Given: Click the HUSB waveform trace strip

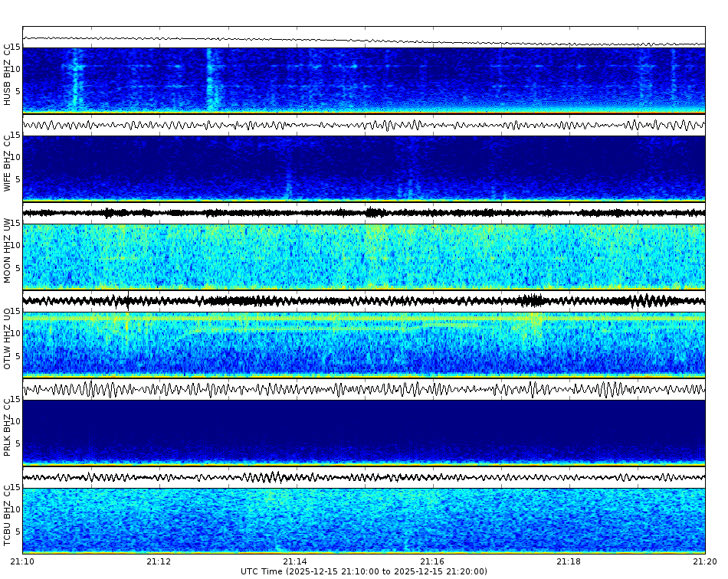Looking at the screenshot, I should (x=364, y=35).
